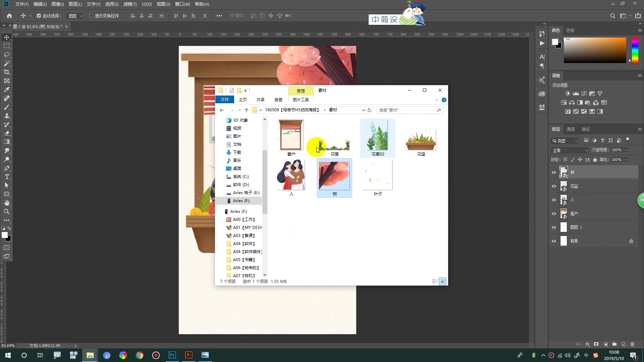Add layer mask at Layers panel bottom

click(596, 344)
